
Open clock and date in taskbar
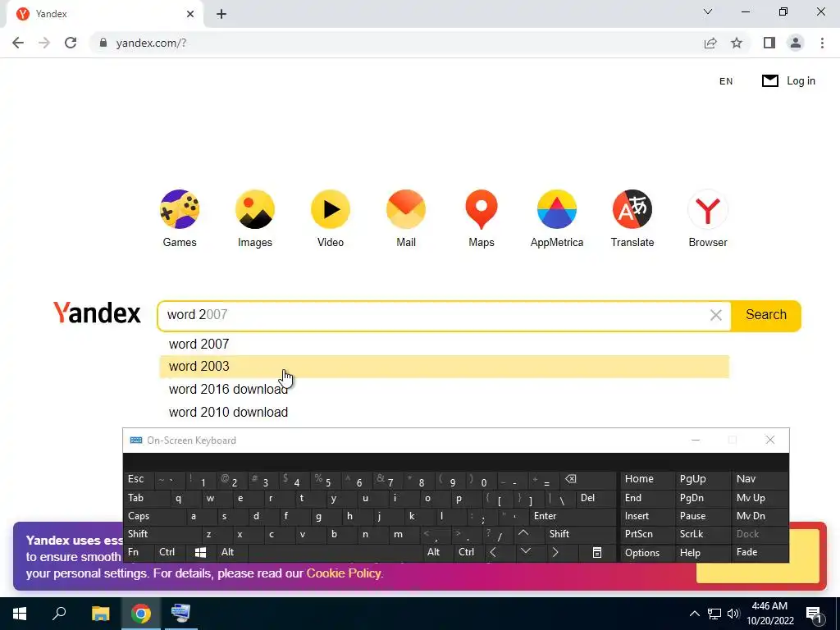point(769,614)
